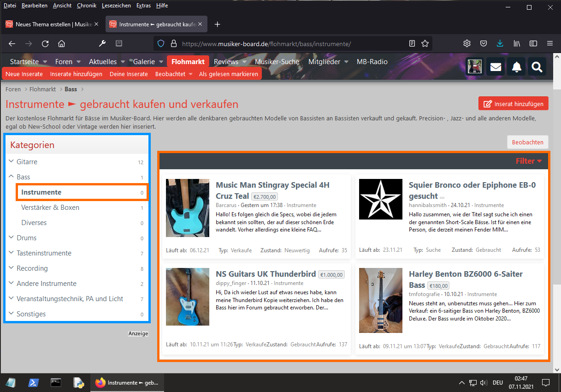Screen dimensions: 561x392
Task: Go back with the browser back arrow
Action: 12,44
